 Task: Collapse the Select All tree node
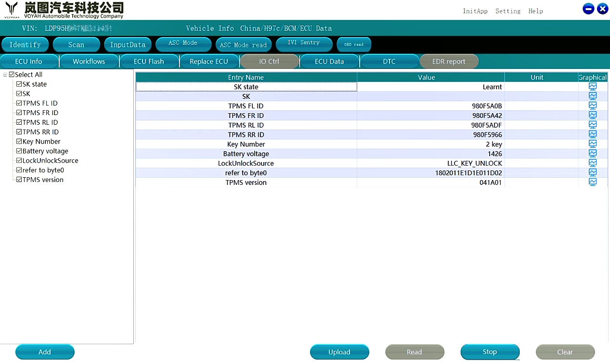5,75
